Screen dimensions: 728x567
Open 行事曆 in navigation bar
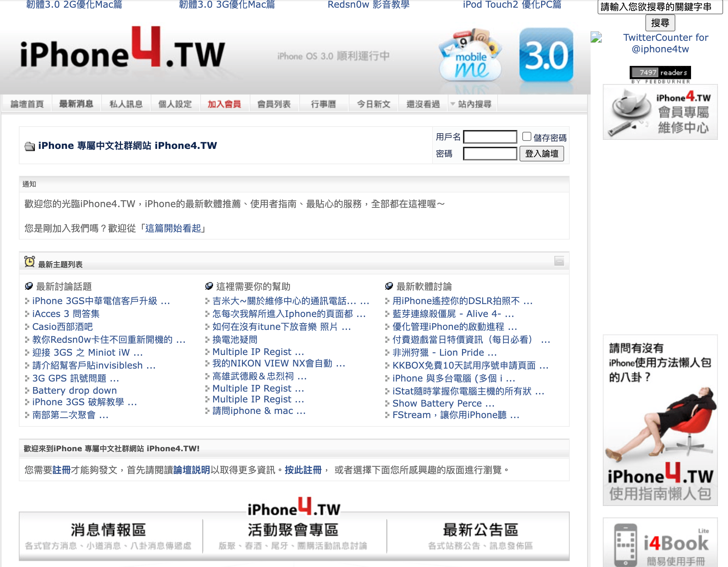click(324, 104)
